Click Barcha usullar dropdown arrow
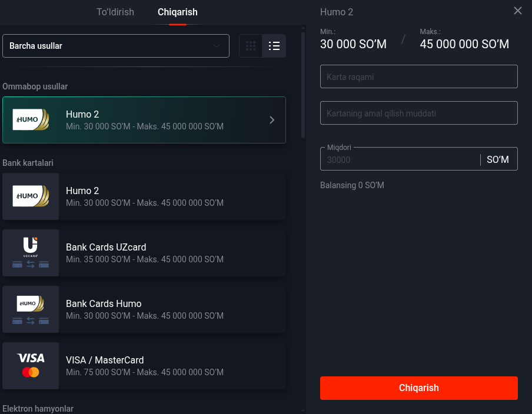The image size is (532, 414). pyautogui.click(x=216, y=46)
